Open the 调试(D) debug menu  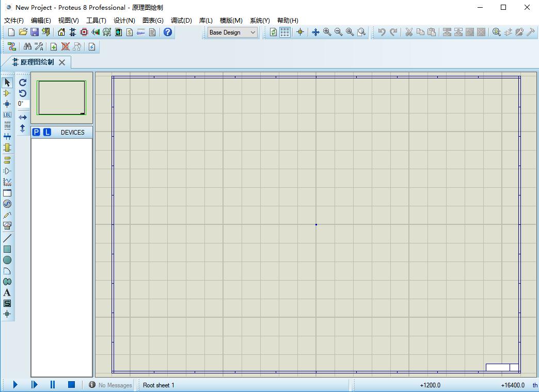click(x=181, y=20)
